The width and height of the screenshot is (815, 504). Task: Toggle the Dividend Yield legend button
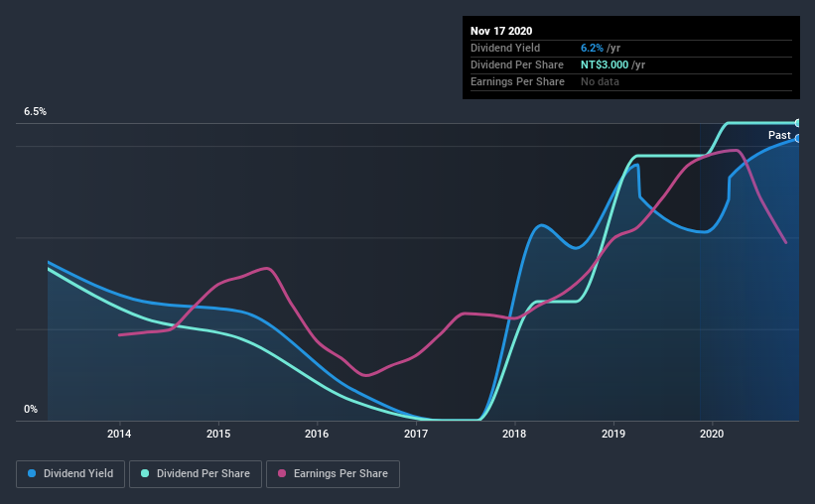coord(70,474)
